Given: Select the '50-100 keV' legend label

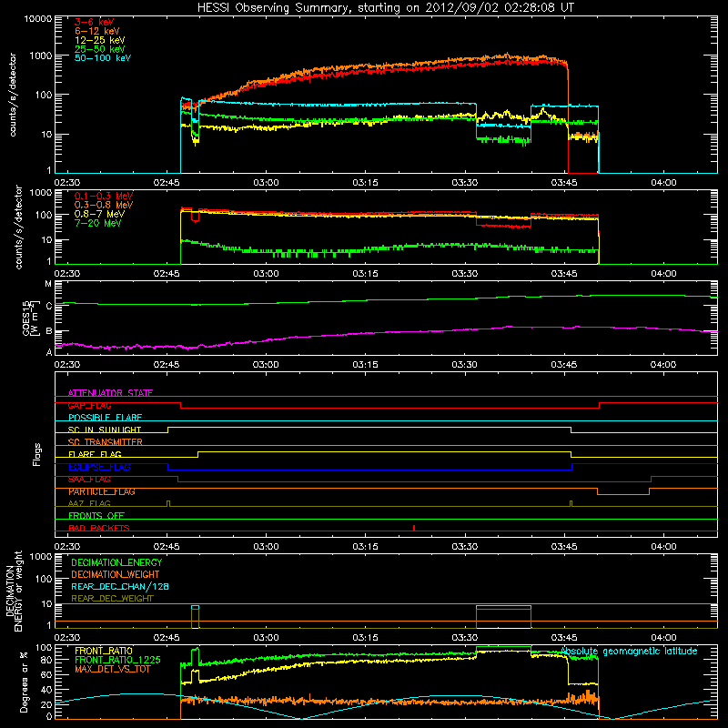Looking at the screenshot, I should pos(103,58).
